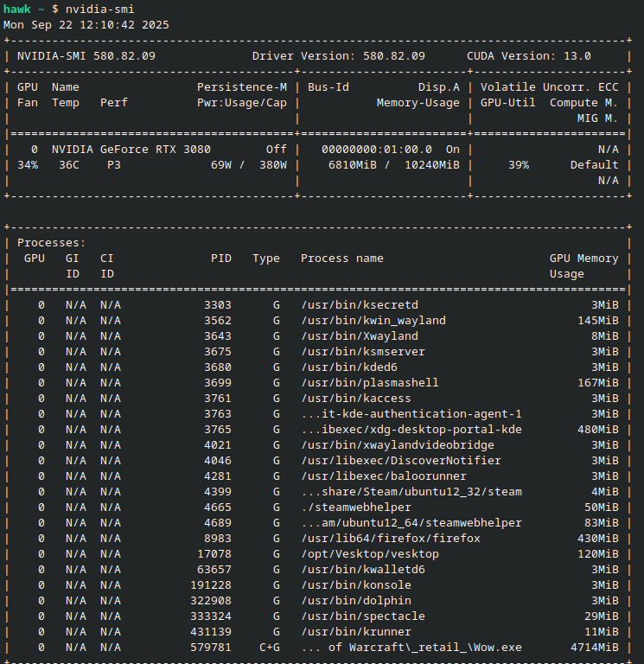Click the 'PID' column header
The width and height of the screenshot is (644, 664).
click(x=221, y=259)
